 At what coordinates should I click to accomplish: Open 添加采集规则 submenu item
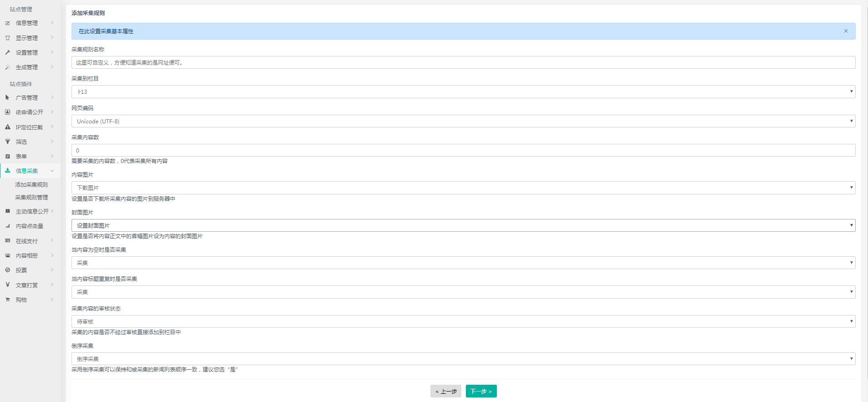point(31,184)
